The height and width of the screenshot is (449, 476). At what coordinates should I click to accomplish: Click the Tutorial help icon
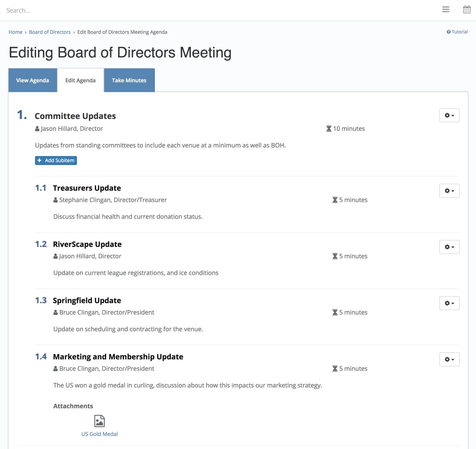[x=449, y=32]
